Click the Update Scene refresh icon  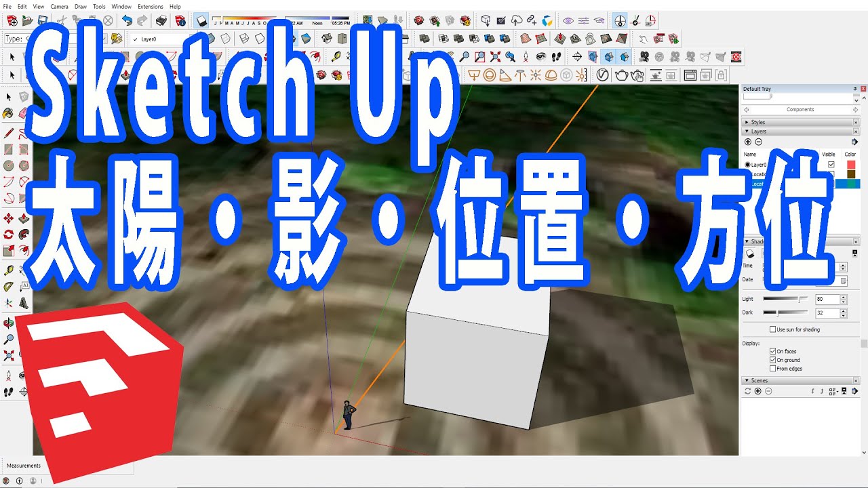(x=747, y=391)
